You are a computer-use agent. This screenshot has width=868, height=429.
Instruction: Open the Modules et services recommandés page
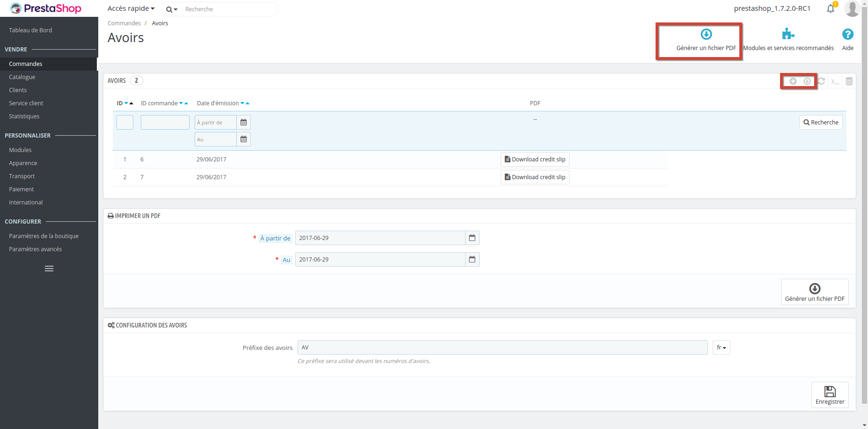pos(788,38)
